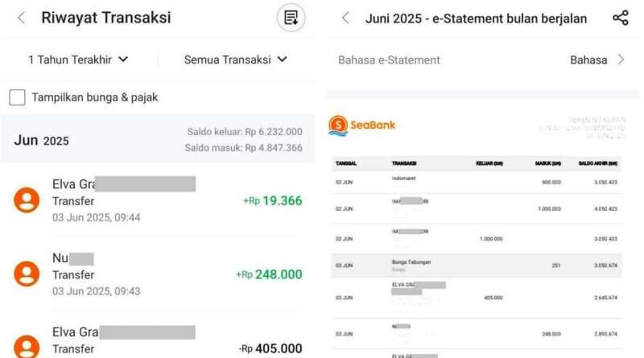This screenshot has height=358, width=644.
Task: Tap avatar of the +Rp 19.366 transfer
Action: [27, 200]
